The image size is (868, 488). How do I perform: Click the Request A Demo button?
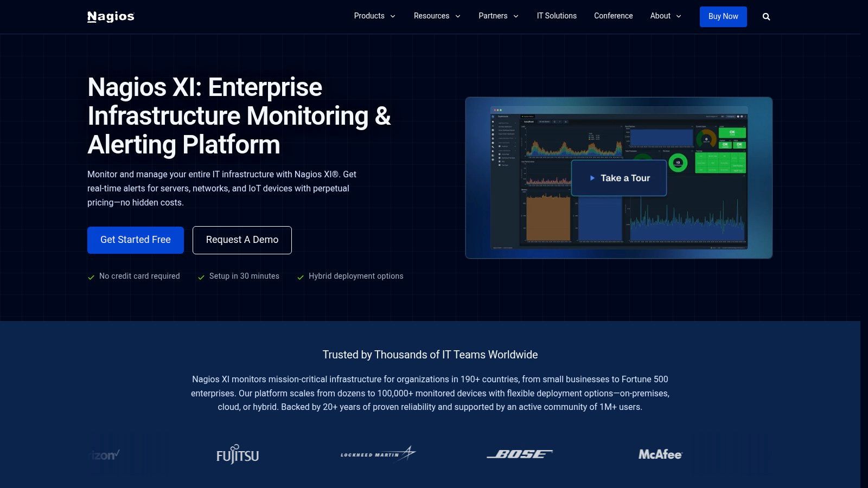[x=242, y=240]
